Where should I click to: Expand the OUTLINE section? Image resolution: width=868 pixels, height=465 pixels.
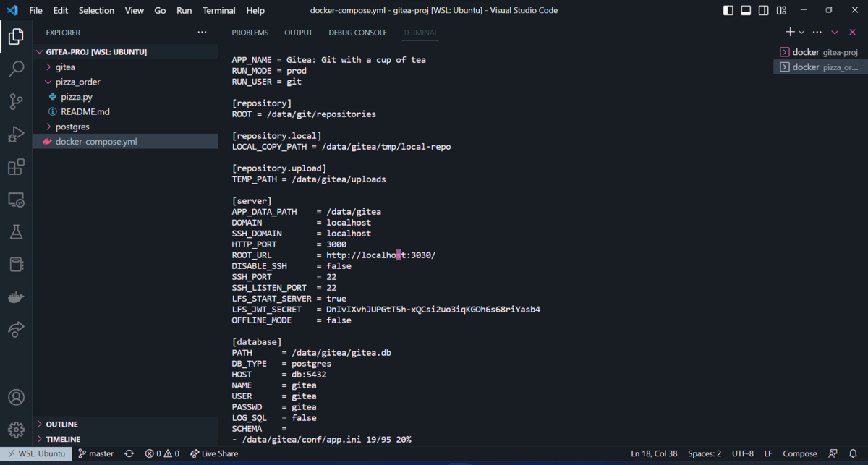point(125,424)
